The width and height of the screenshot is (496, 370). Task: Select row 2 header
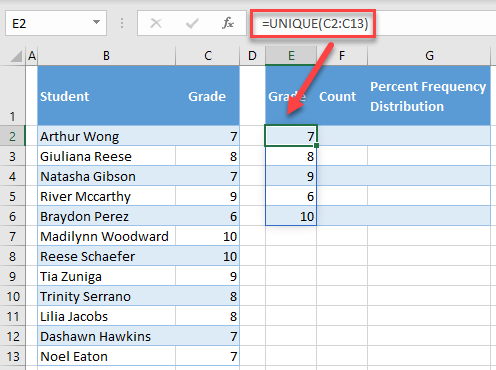[x=12, y=136]
